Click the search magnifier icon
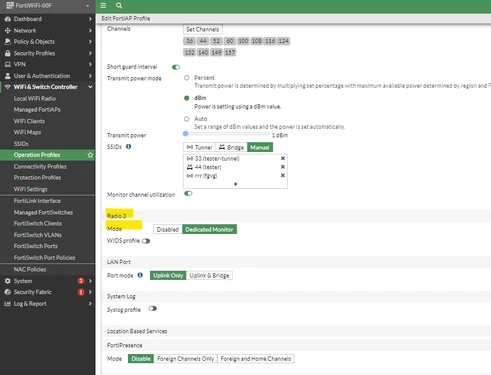 coord(119,5)
